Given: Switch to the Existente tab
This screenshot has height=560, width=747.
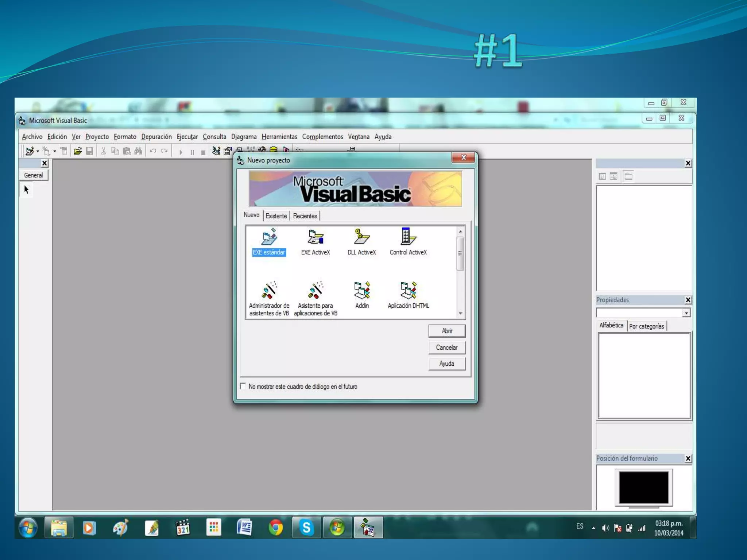Looking at the screenshot, I should click(276, 216).
